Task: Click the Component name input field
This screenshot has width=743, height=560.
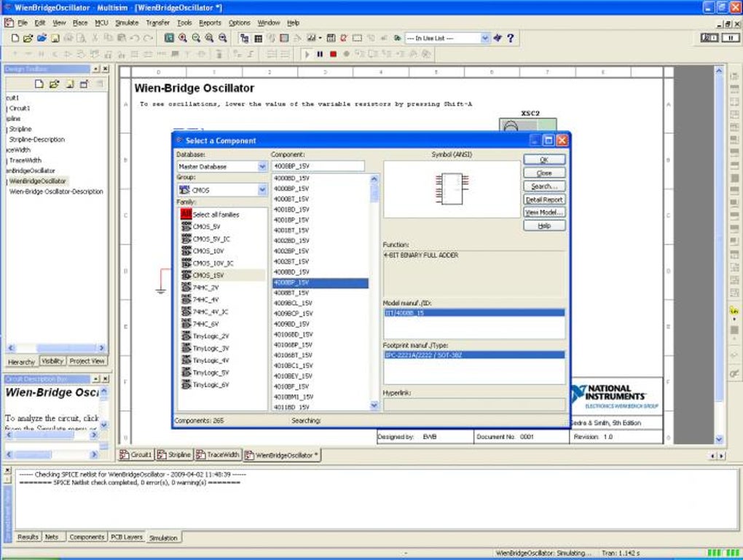Action: tap(318, 166)
